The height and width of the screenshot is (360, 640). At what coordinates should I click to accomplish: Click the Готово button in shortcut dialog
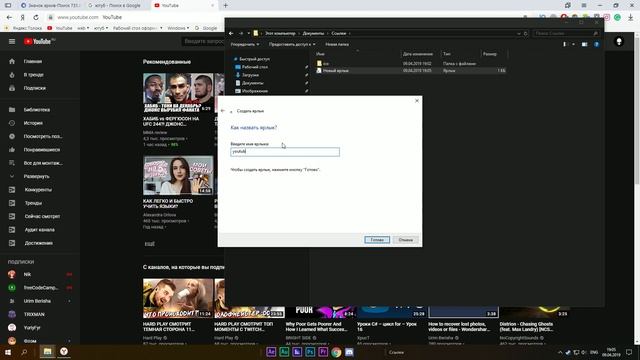pos(377,240)
